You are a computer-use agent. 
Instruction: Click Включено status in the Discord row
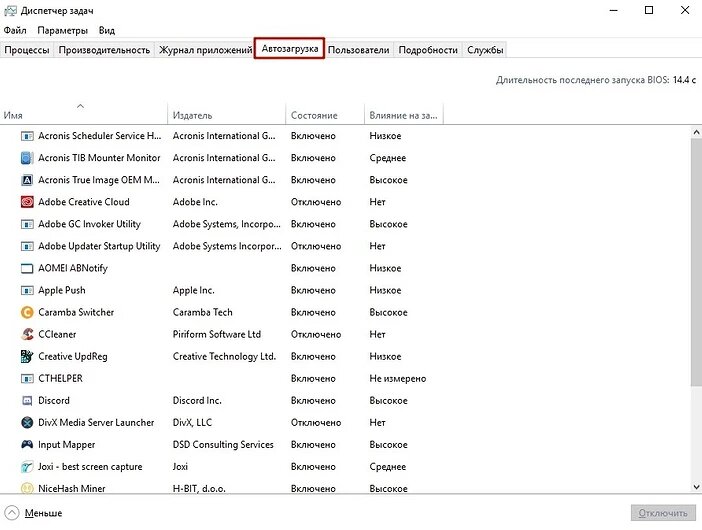tap(313, 401)
